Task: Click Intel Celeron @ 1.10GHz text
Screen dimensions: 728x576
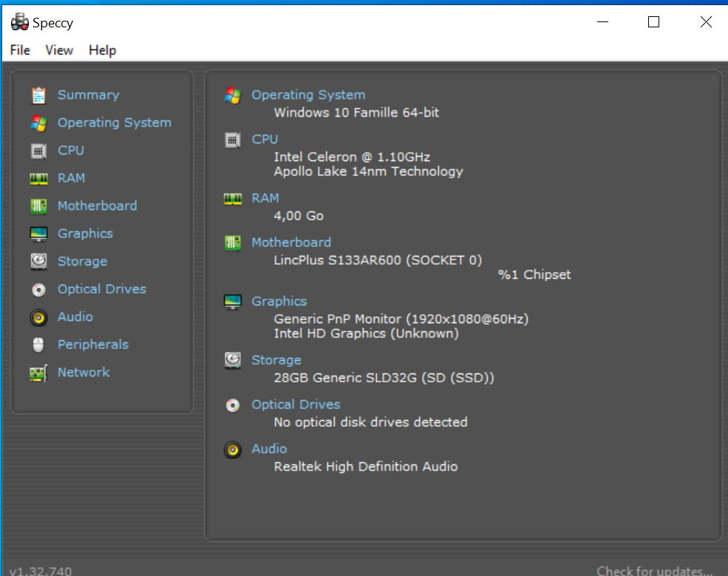Action: [x=352, y=157]
